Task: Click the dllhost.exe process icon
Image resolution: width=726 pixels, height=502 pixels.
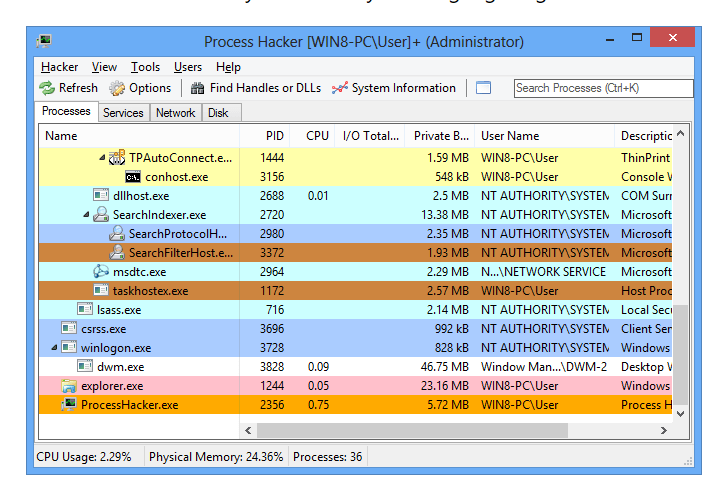Action: (100, 195)
